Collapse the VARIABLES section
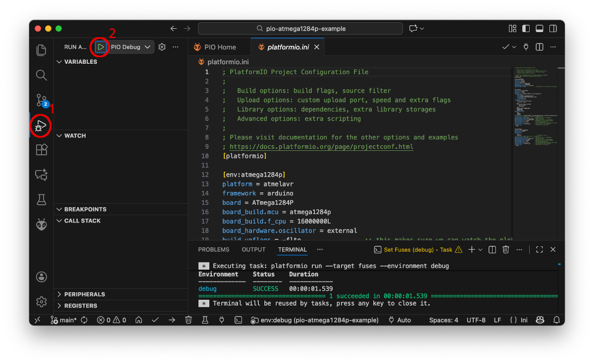 80,62
